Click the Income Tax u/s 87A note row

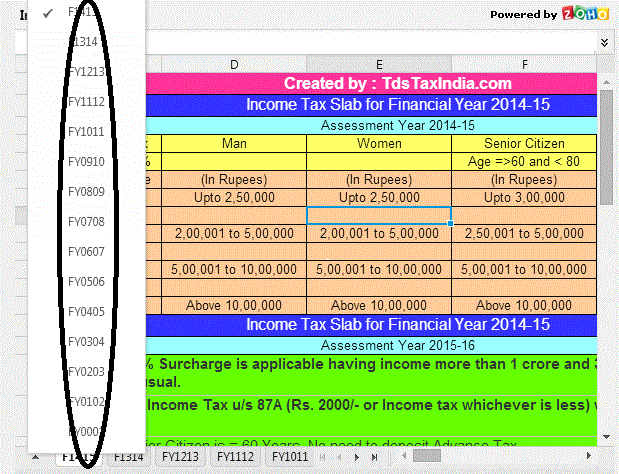pos(371,415)
